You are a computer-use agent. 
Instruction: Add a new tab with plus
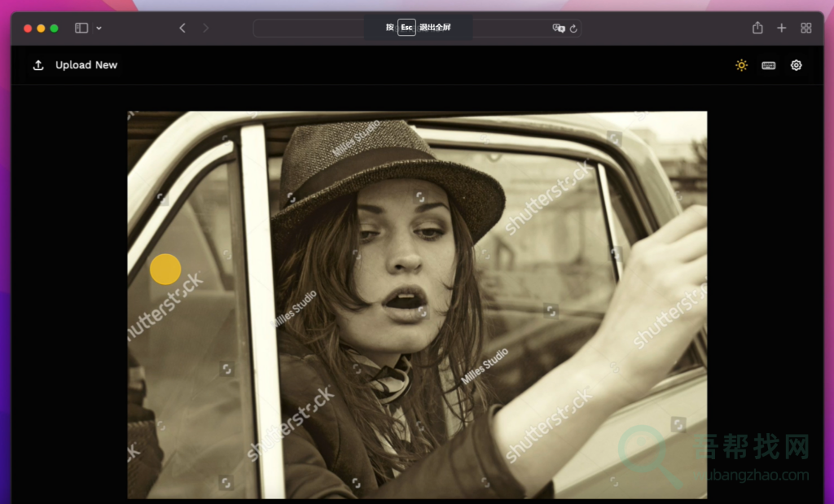(781, 28)
